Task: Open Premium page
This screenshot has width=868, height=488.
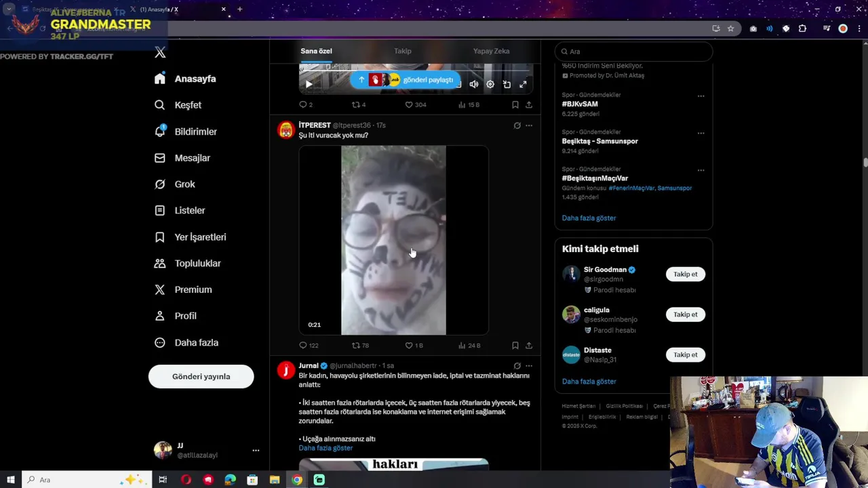Action: [183, 289]
